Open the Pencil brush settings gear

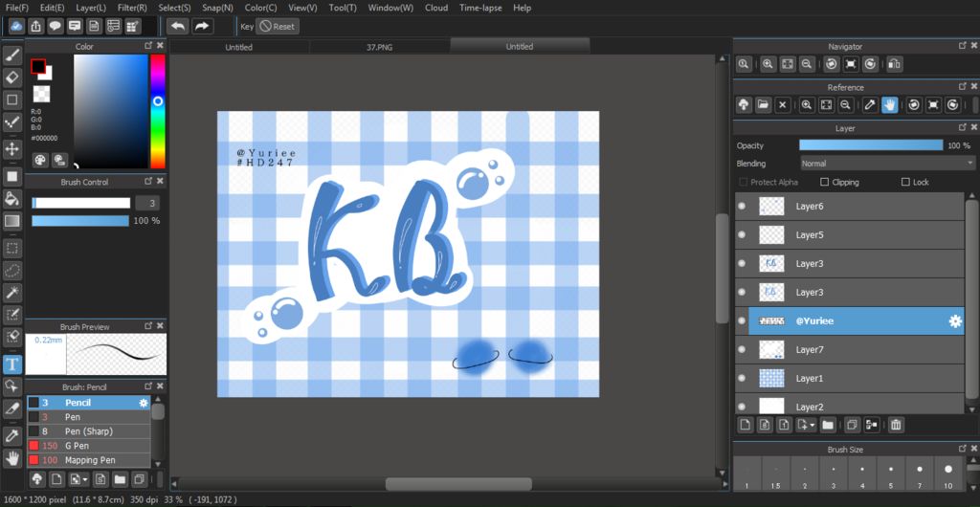tap(144, 403)
